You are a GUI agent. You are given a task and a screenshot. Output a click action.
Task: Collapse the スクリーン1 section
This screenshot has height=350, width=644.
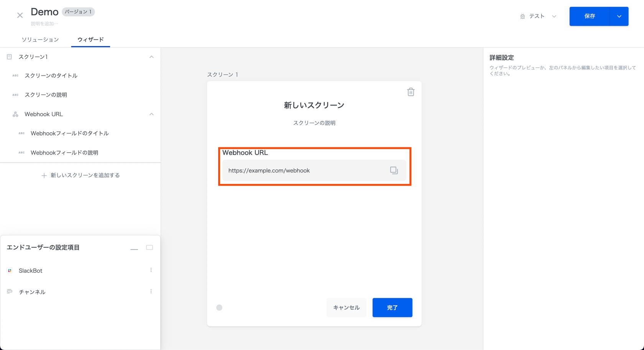click(x=151, y=57)
